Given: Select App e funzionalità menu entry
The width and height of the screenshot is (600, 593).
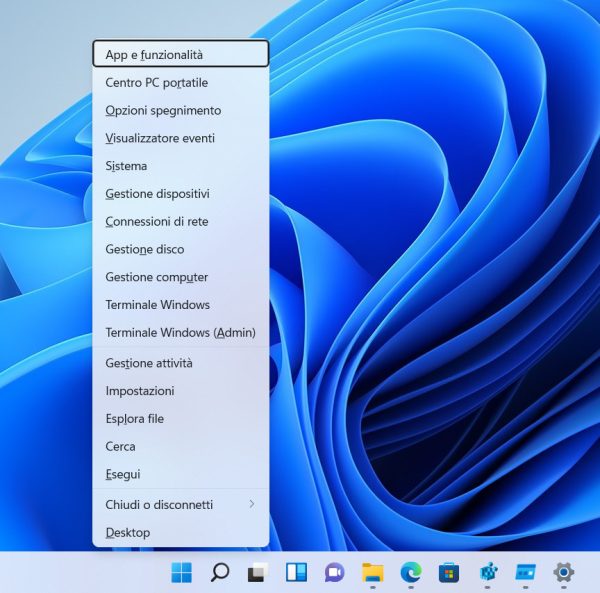Looking at the screenshot, I should pos(181,54).
